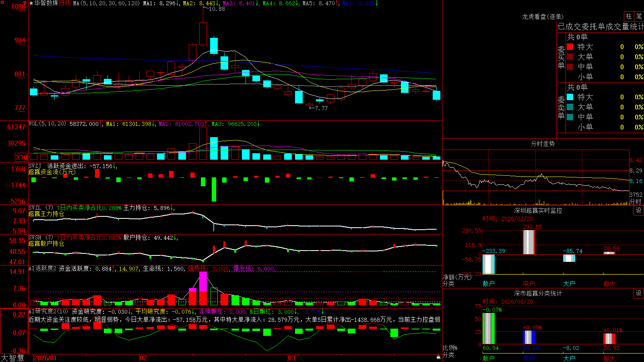
Task: Click the red question mark help icon
Action: (x=25, y=3)
